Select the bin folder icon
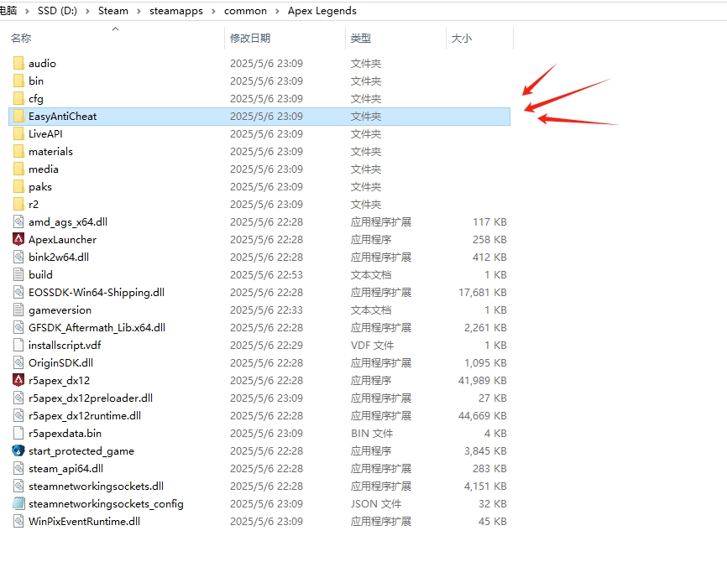The height and width of the screenshot is (588, 727). tap(18, 81)
